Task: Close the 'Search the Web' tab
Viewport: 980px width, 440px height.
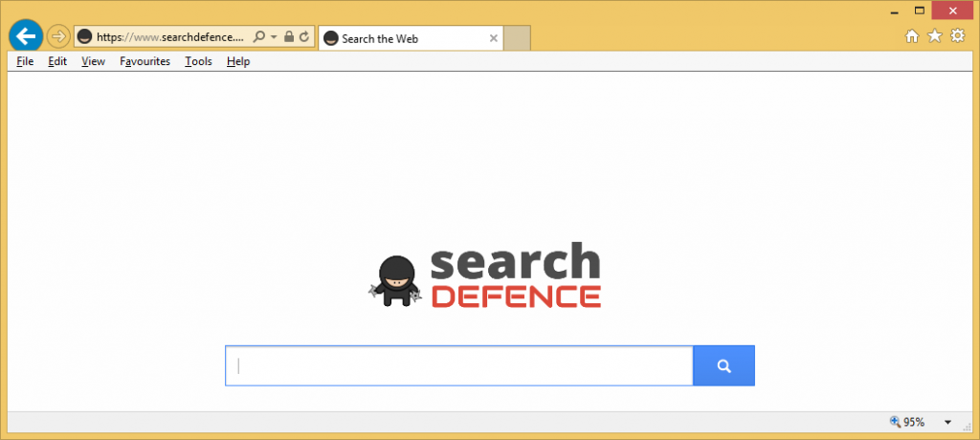Action: click(493, 38)
